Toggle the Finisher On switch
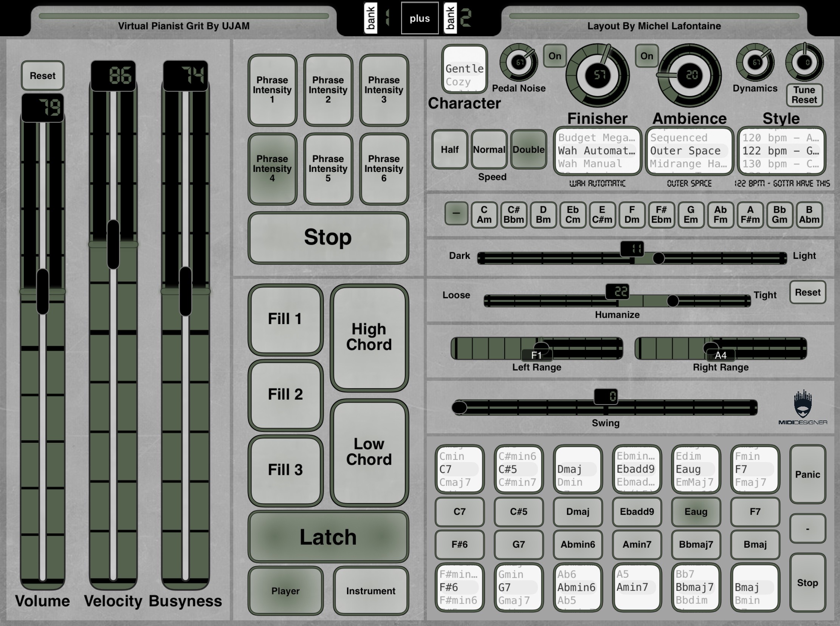Viewport: 840px width, 626px height. point(555,56)
